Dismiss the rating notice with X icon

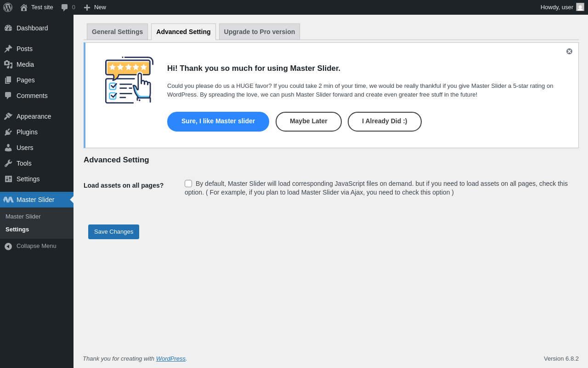coord(569,52)
